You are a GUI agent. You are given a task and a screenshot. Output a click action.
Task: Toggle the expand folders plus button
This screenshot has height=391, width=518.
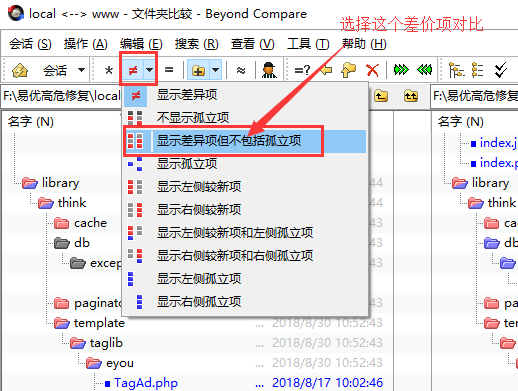click(x=198, y=70)
